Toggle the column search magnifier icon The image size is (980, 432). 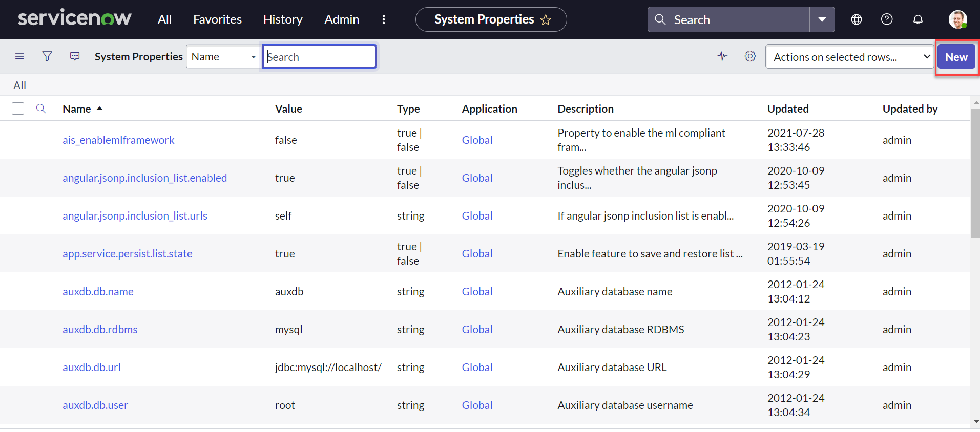pyautogui.click(x=41, y=109)
